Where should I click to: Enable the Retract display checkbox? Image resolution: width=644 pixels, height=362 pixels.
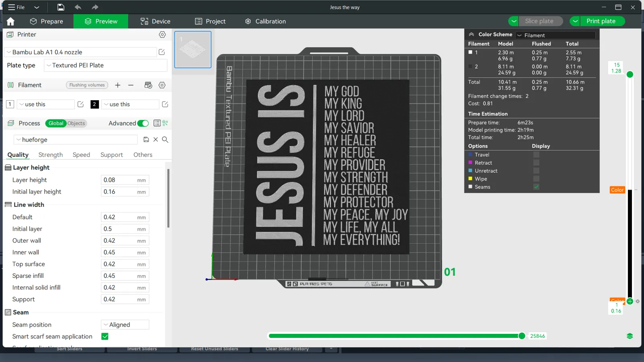pyautogui.click(x=536, y=162)
